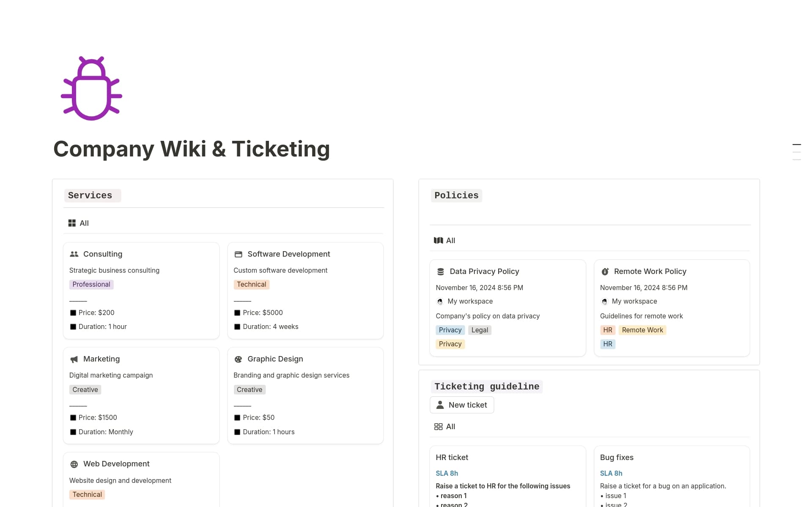Open the All tab in Ticketing guideline
Image resolution: width=812 pixels, height=507 pixels.
point(444,426)
